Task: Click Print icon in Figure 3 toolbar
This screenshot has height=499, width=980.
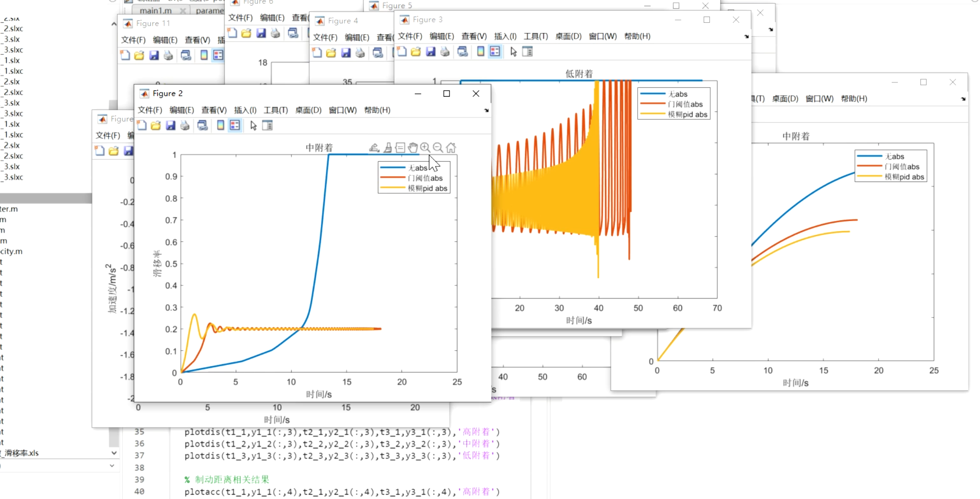Action: tap(445, 52)
